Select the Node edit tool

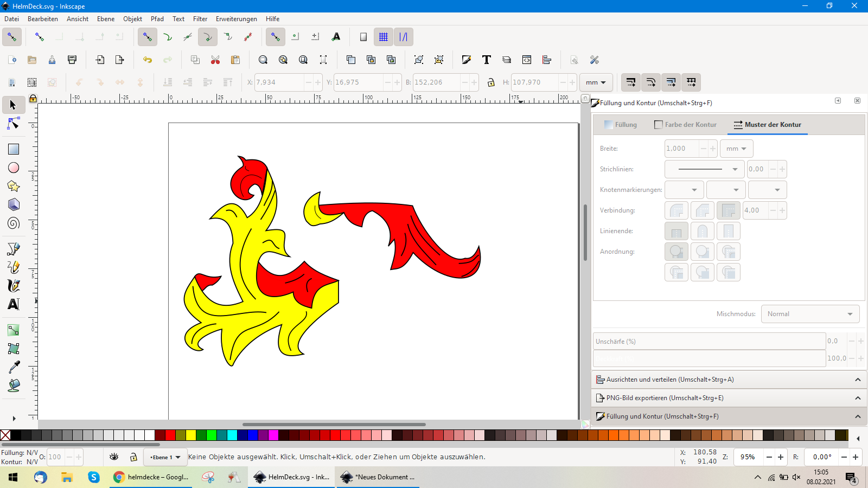[x=14, y=124]
